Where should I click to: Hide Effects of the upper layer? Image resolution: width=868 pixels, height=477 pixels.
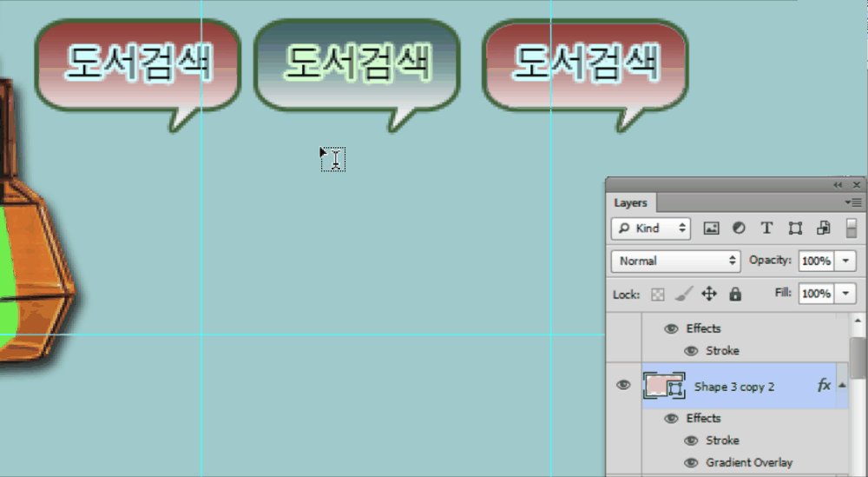(671, 328)
